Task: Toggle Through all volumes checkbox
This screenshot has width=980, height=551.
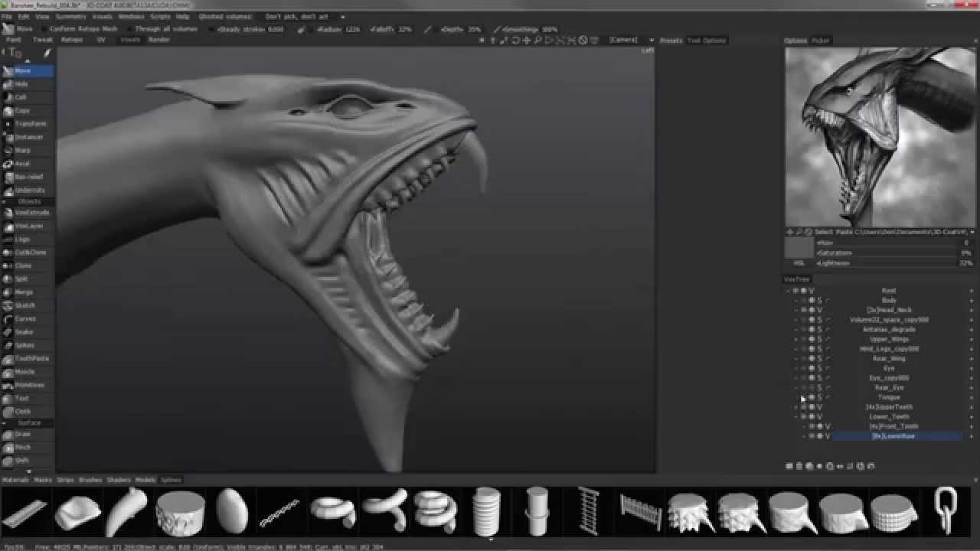Action: pos(129,29)
